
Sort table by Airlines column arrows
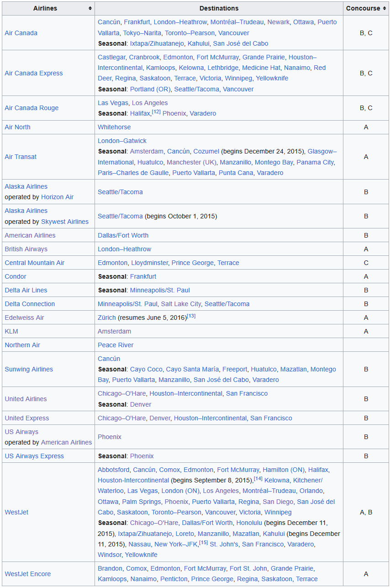pos(90,8)
